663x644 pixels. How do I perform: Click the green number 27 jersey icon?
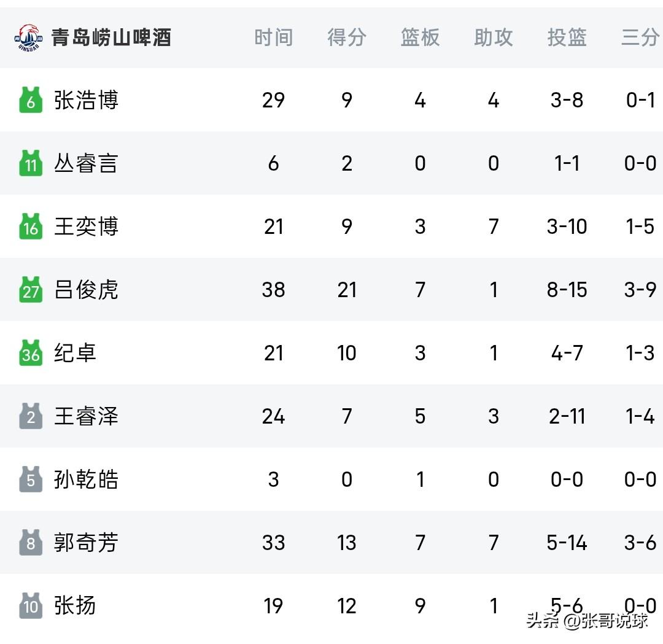[x=31, y=290]
